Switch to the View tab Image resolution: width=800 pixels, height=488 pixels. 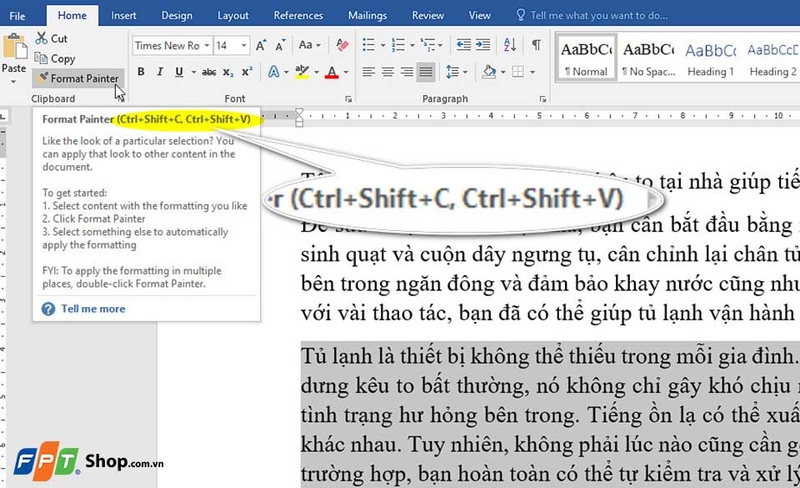(x=480, y=15)
